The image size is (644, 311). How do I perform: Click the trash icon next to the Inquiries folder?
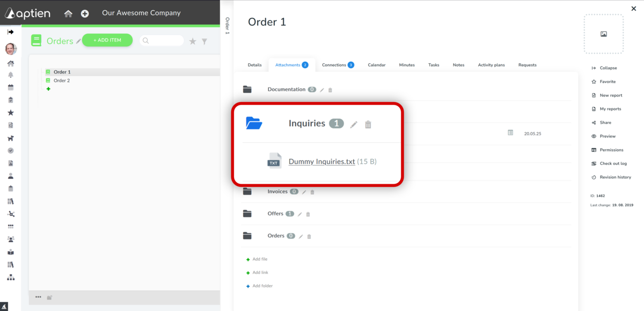point(368,124)
